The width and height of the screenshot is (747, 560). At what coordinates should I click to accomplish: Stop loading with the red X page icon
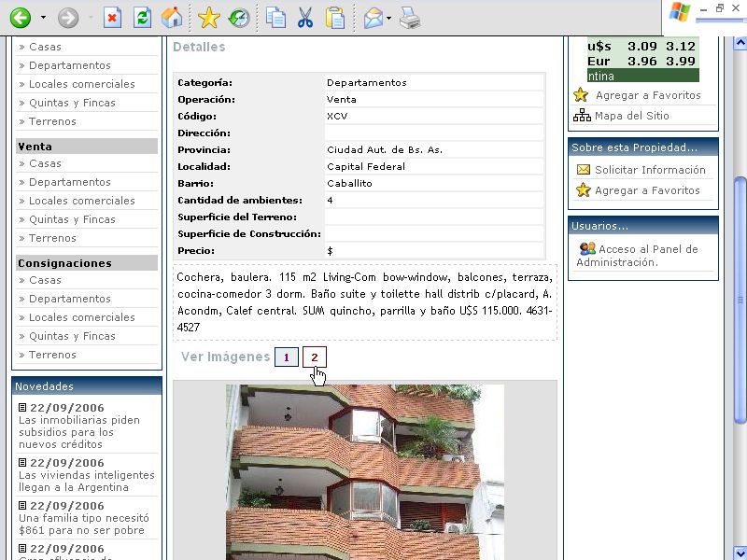point(112,18)
